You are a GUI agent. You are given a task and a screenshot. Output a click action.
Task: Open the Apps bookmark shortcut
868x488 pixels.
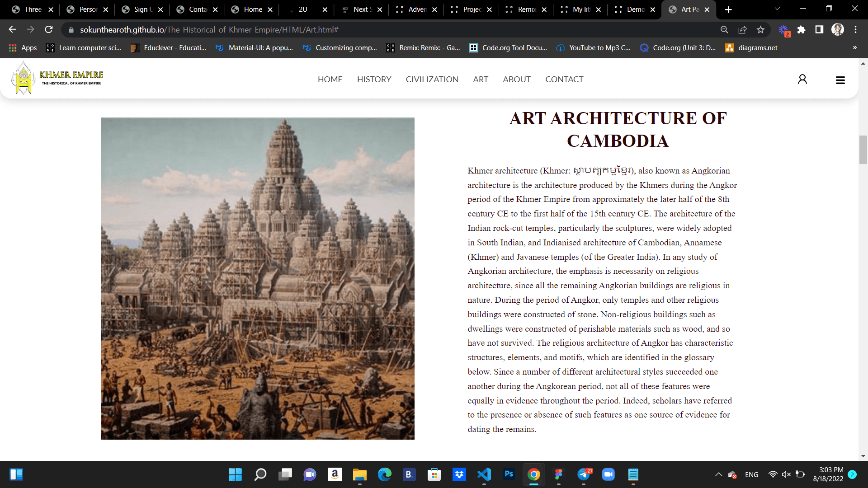(23, 47)
